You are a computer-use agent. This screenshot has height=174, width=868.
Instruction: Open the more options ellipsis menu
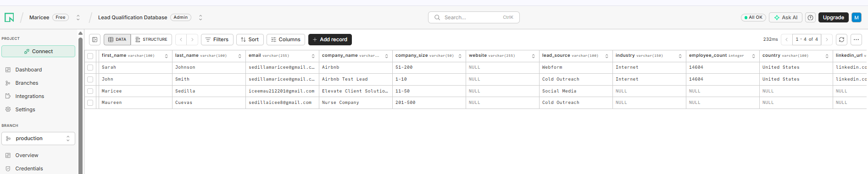[x=856, y=39]
